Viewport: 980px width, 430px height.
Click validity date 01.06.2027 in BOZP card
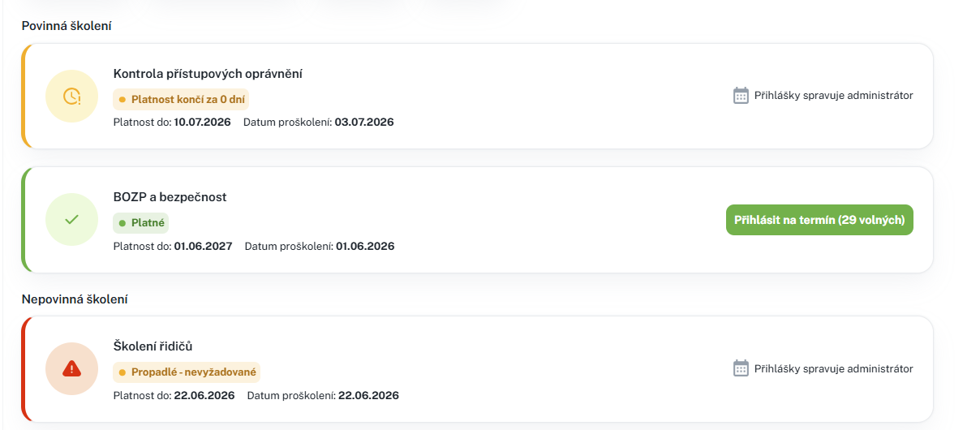point(203,246)
